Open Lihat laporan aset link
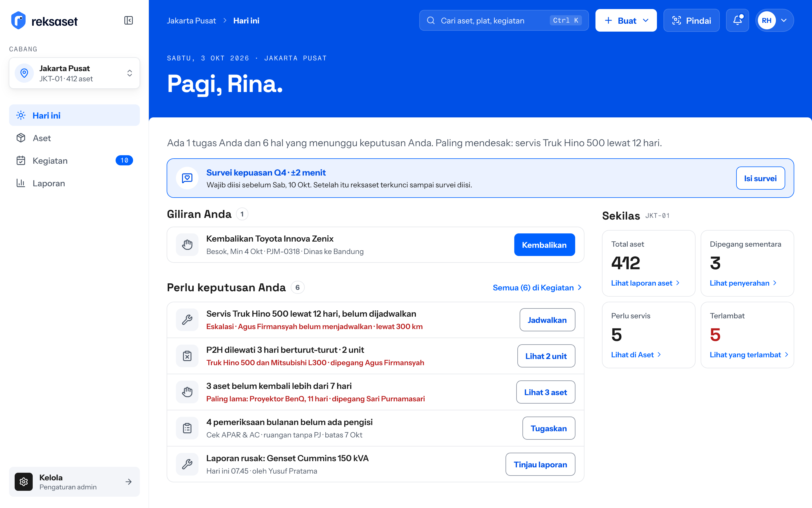Image resolution: width=812 pixels, height=508 pixels. pos(645,283)
